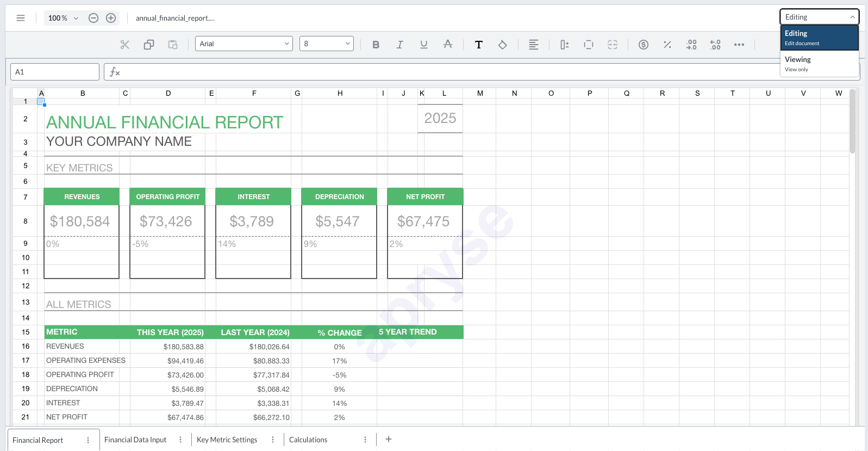Open the text color tool
This screenshot has height=451, width=868.
coord(479,45)
